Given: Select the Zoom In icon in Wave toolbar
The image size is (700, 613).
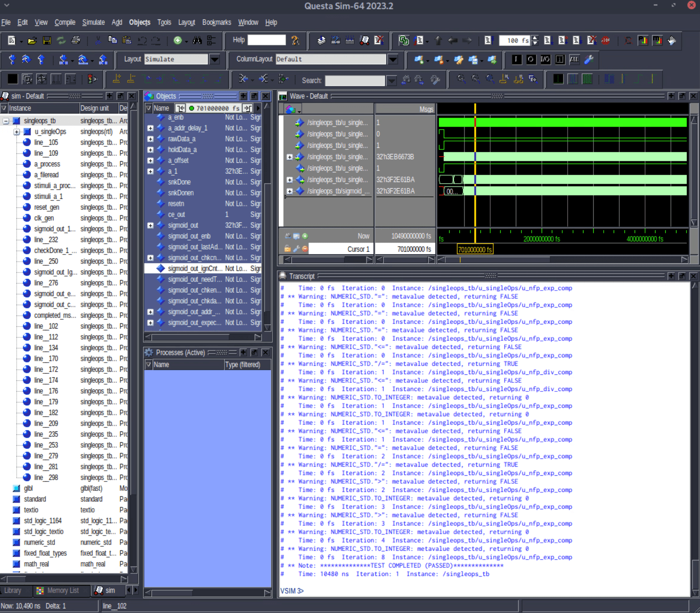Looking at the screenshot, I should 461,79.
